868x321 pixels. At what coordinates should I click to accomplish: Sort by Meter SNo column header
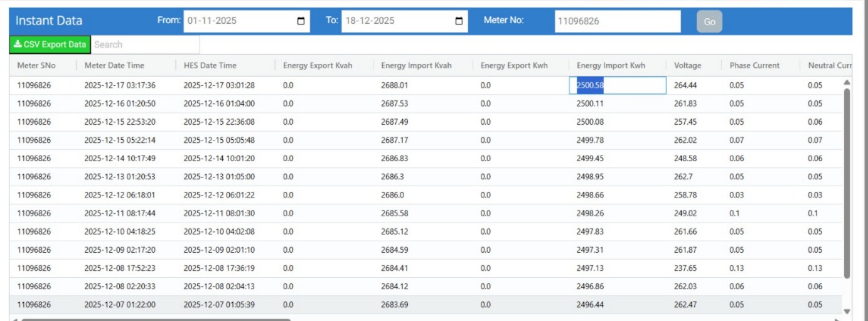[x=36, y=65]
